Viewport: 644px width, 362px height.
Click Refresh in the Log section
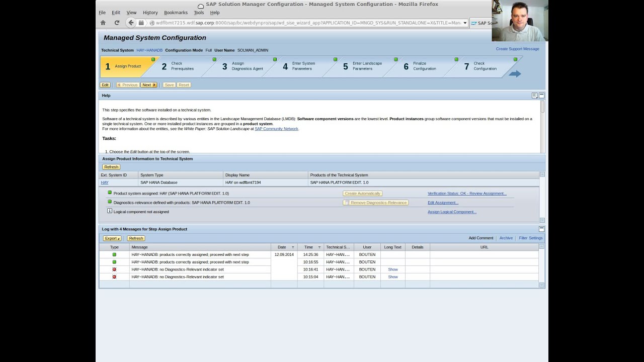coord(136,238)
